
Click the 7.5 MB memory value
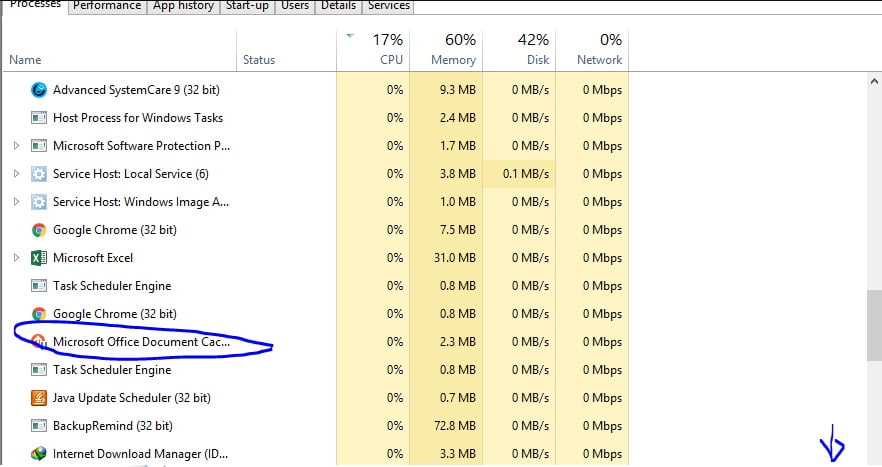(x=457, y=230)
